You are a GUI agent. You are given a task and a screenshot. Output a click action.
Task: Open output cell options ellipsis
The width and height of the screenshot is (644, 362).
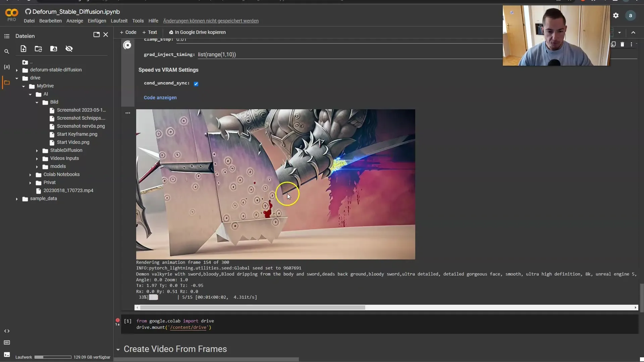point(128,113)
